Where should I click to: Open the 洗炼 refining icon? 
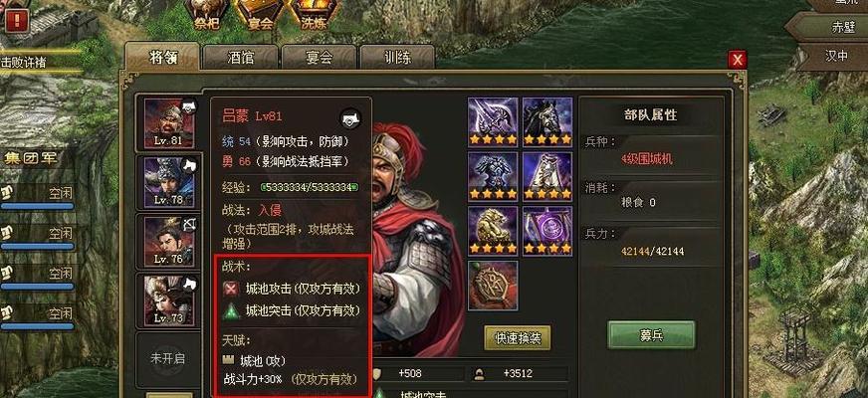314,14
